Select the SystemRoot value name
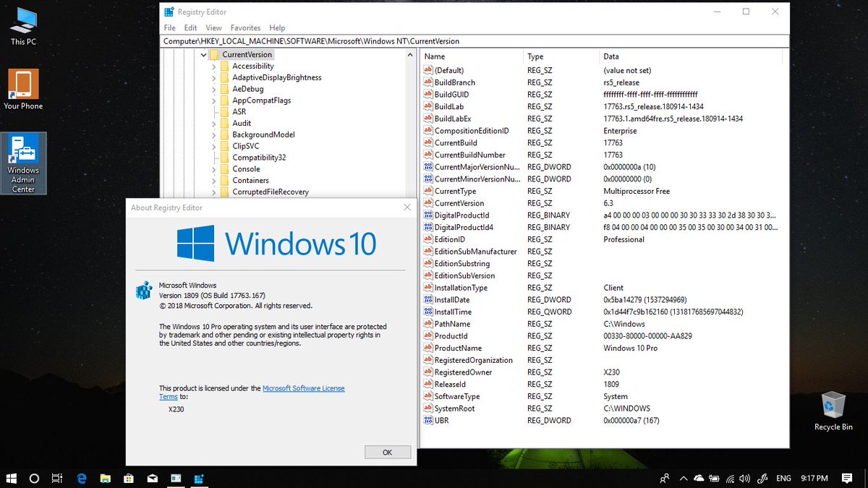This screenshot has height=488, width=868. [454, 408]
